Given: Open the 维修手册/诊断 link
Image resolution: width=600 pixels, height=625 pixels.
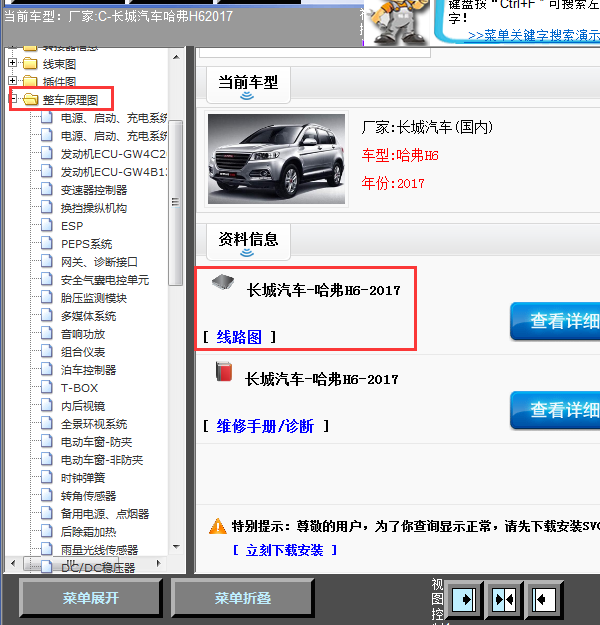Looking at the screenshot, I should tap(266, 426).
